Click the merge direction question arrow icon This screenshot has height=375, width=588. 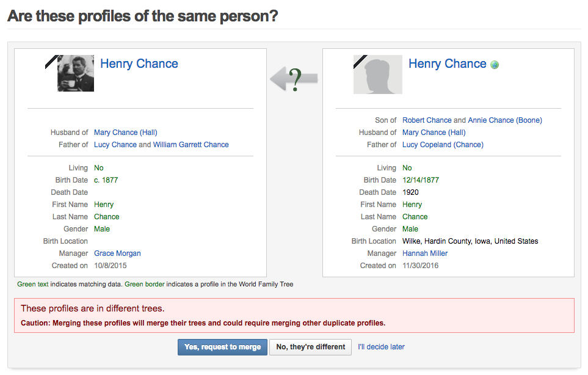[x=294, y=79]
